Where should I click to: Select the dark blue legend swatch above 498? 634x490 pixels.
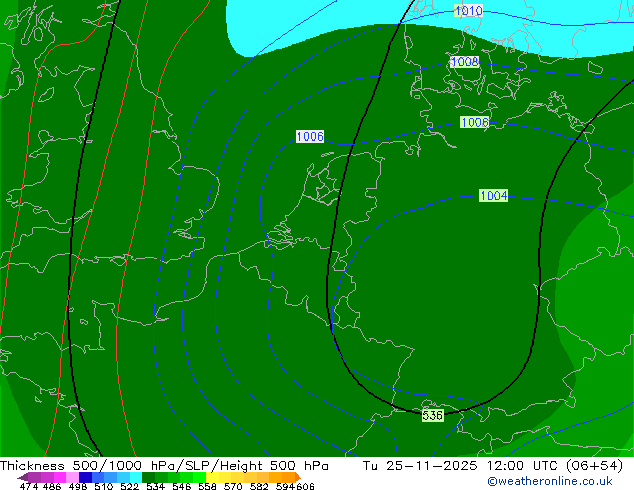tap(85, 477)
